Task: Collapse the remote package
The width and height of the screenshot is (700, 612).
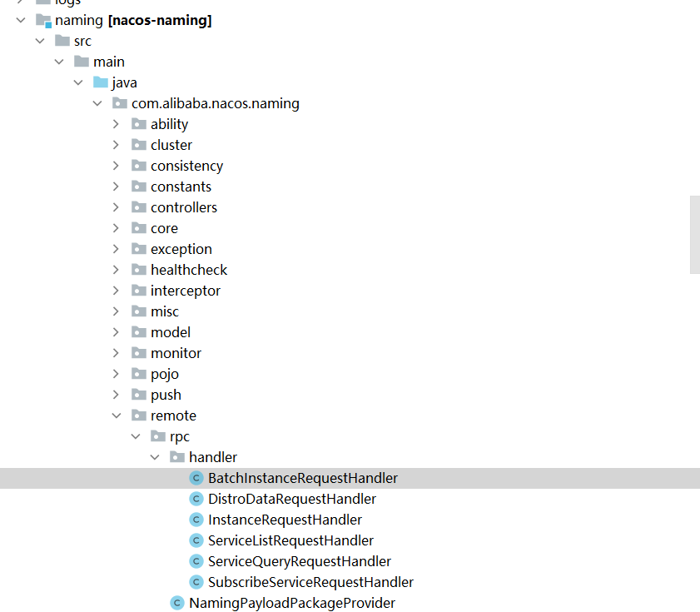Action: click(x=117, y=415)
